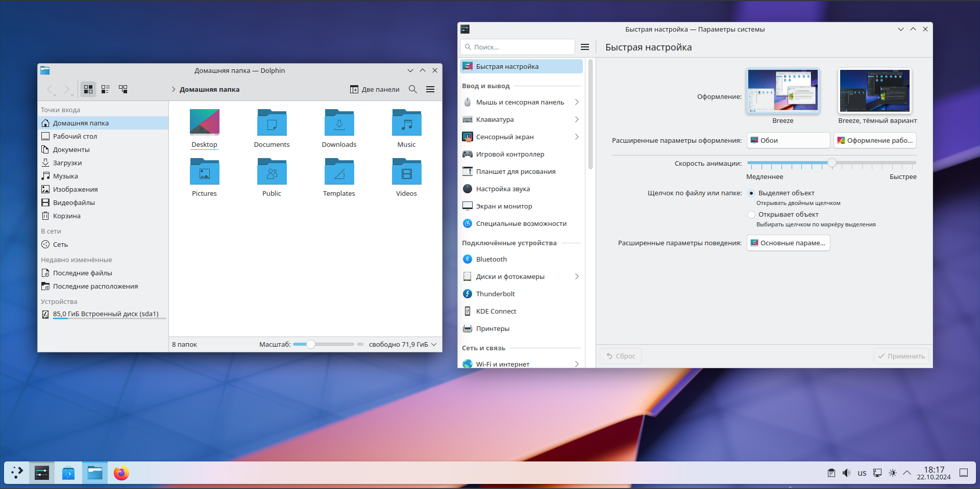
Task: Click the "Основные параме..." behavior button
Action: coord(788,243)
